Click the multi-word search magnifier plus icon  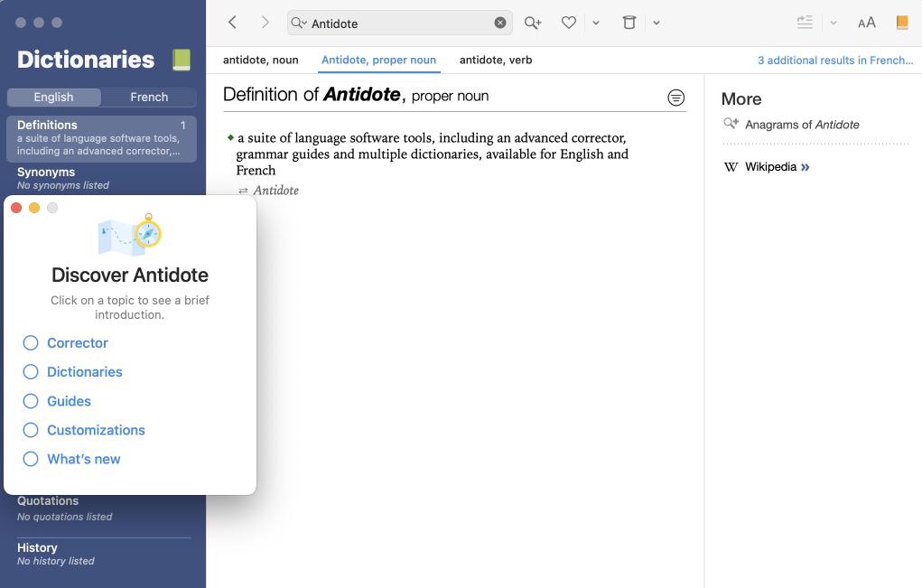point(533,23)
